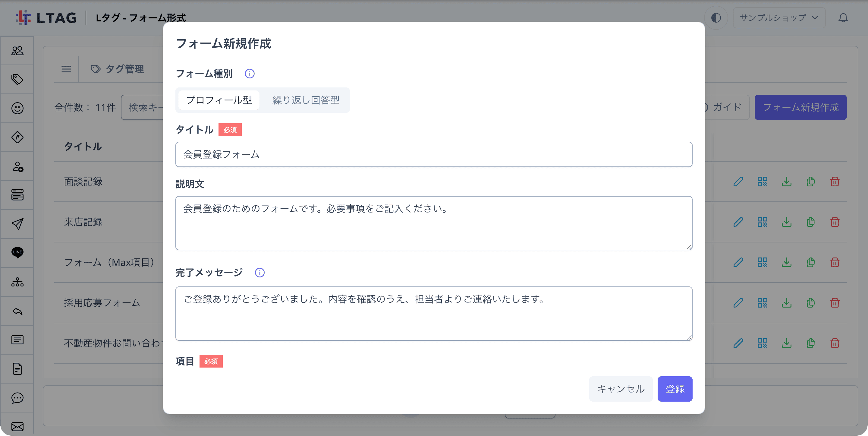
Task: Open the QR code icon for 不動産物件お問い合わせ row
Action: click(763, 343)
